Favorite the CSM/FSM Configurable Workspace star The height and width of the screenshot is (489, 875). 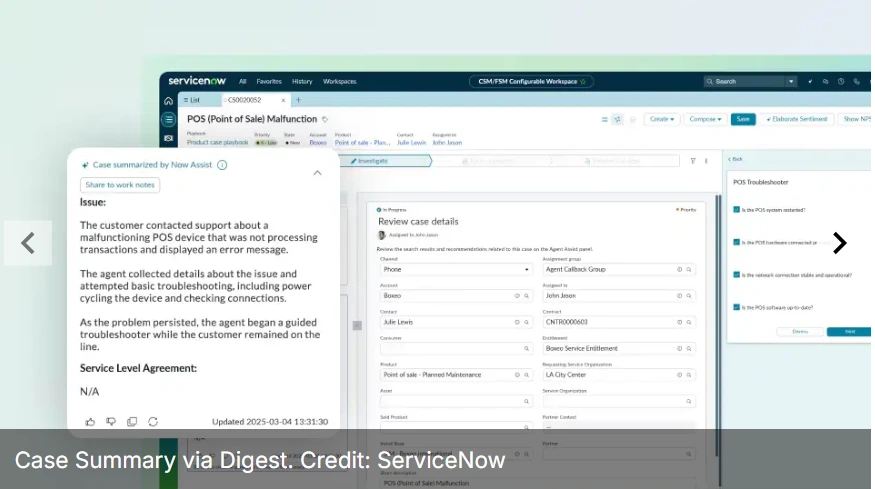[x=583, y=82]
